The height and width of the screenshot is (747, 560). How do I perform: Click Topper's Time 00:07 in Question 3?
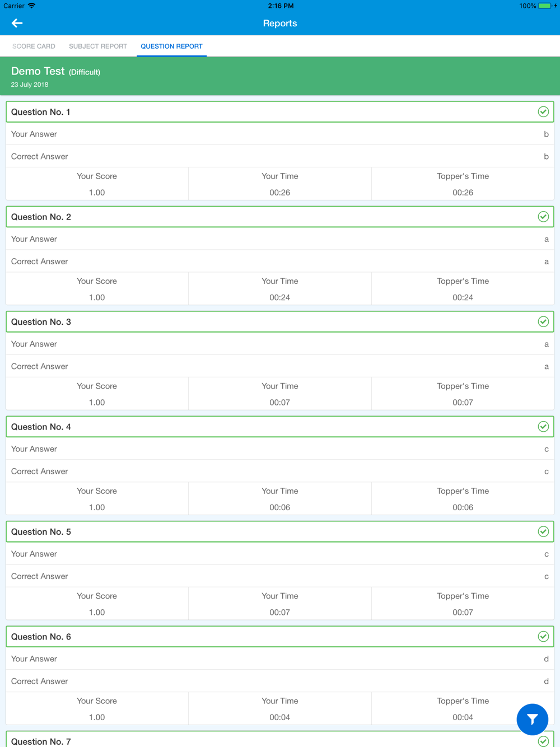463,394
